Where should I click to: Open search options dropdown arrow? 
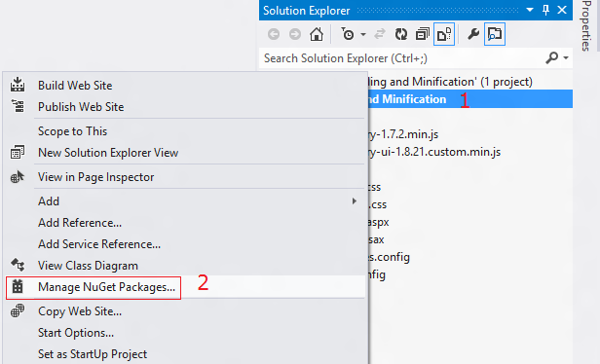click(566, 58)
